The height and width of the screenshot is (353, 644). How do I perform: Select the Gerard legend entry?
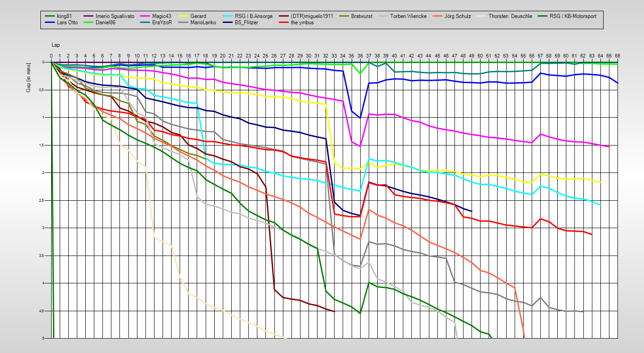[198, 16]
